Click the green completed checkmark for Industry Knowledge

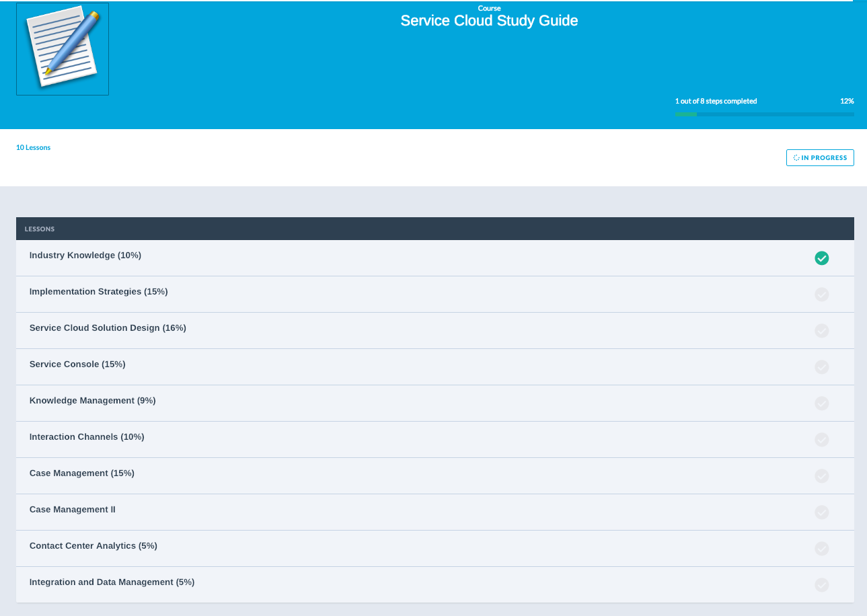[821, 258]
